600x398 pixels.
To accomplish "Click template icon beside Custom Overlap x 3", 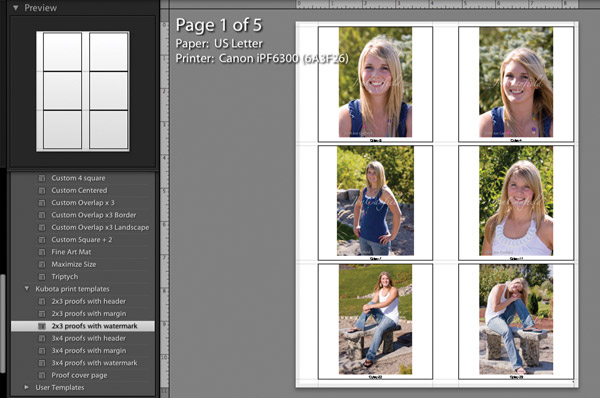I will click(42, 202).
